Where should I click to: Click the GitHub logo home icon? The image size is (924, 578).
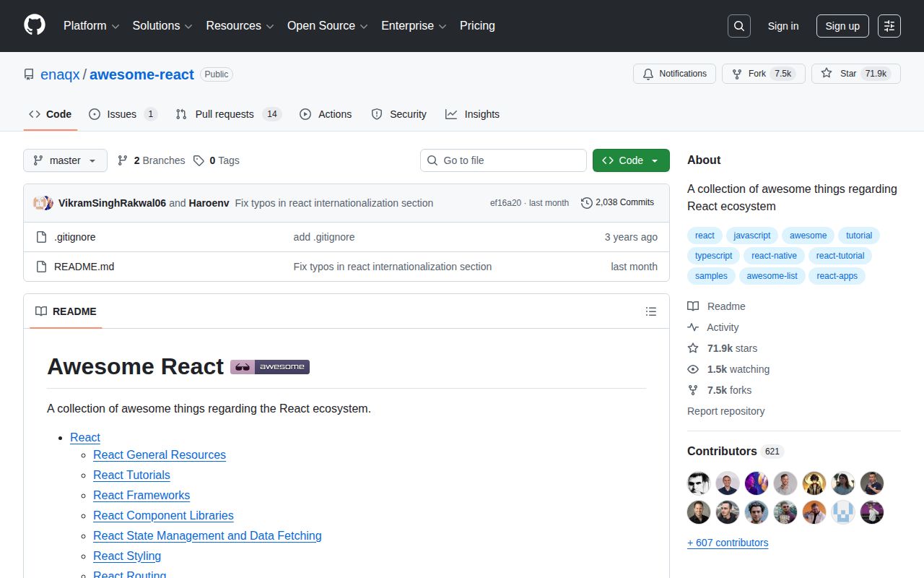(x=34, y=26)
